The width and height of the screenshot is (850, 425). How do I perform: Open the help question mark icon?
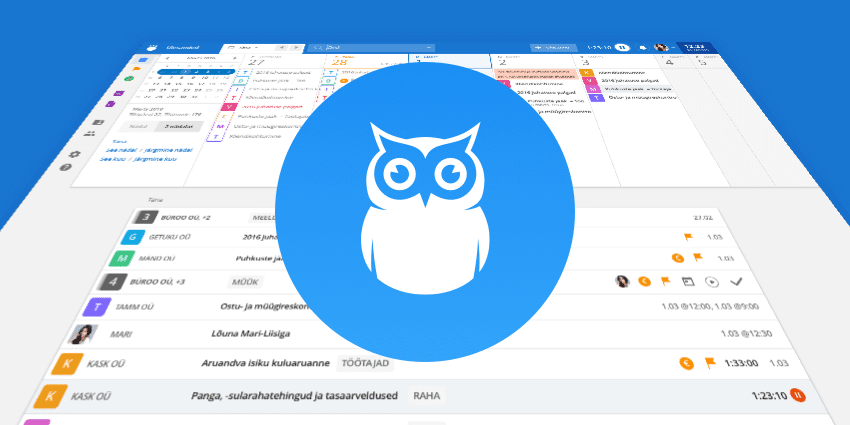65,168
